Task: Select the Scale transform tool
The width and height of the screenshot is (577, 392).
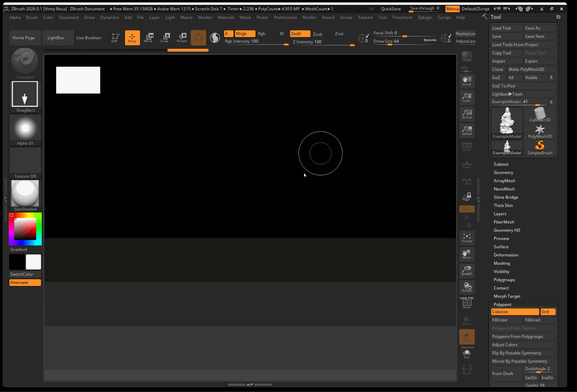Action: (165, 38)
